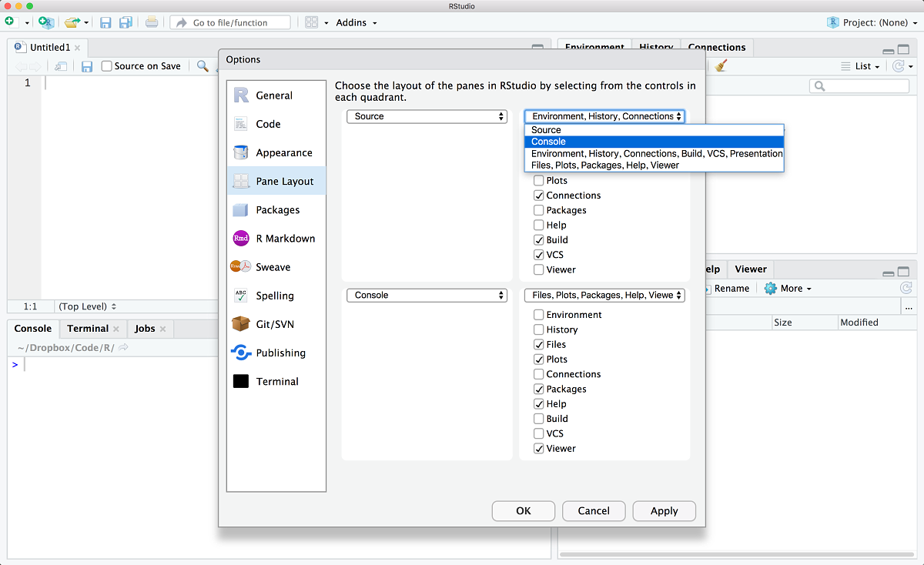The width and height of the screenshot is (924, 565).
Task: Click Apply to save pane layout
Action: click(x=664, y=510)
